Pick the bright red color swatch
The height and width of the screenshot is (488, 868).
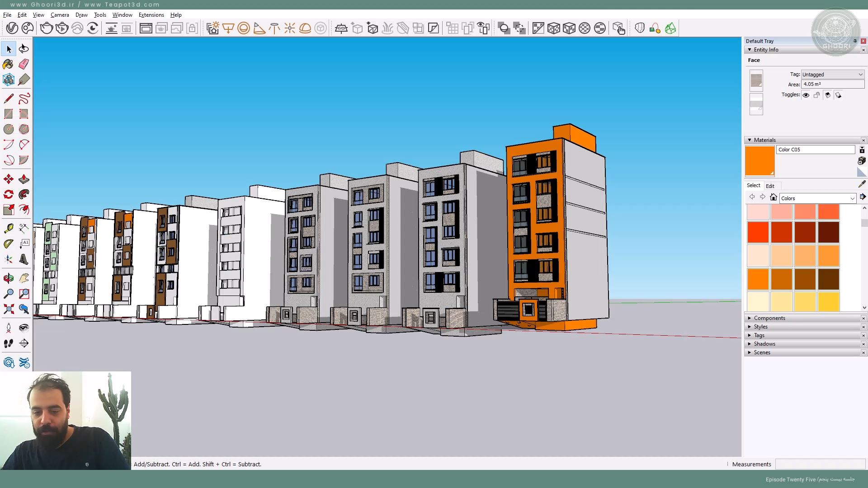coord(758,232)
